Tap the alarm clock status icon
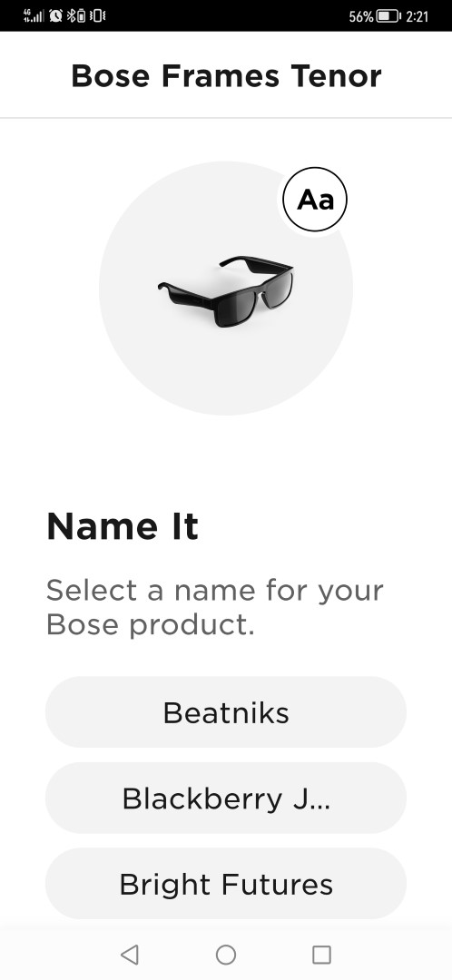The width and height of the screenshot is (452, 980). [x=55, y=15]
